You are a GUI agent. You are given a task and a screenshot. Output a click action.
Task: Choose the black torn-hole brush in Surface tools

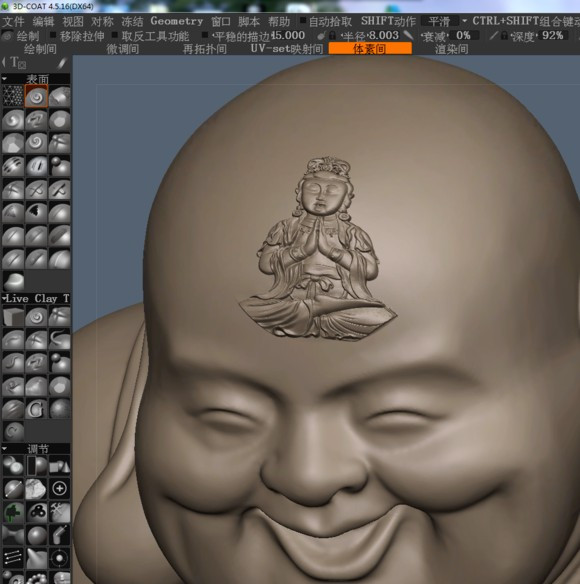[x=36, y=213]
